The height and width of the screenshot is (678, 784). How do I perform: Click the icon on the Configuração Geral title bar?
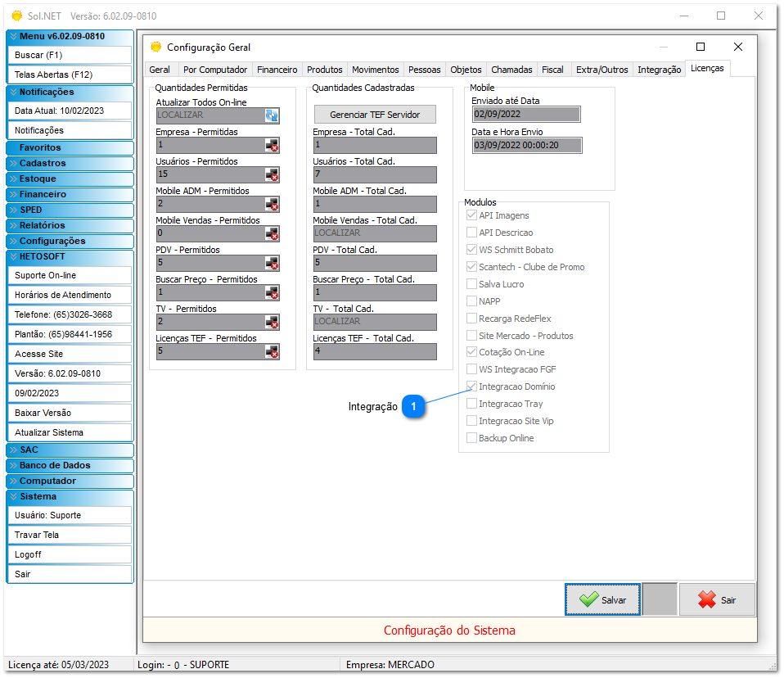[155, 47]
